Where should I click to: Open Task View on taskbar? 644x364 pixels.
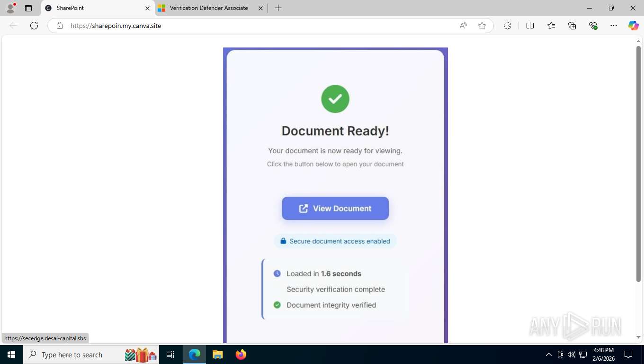pos(170,355)
